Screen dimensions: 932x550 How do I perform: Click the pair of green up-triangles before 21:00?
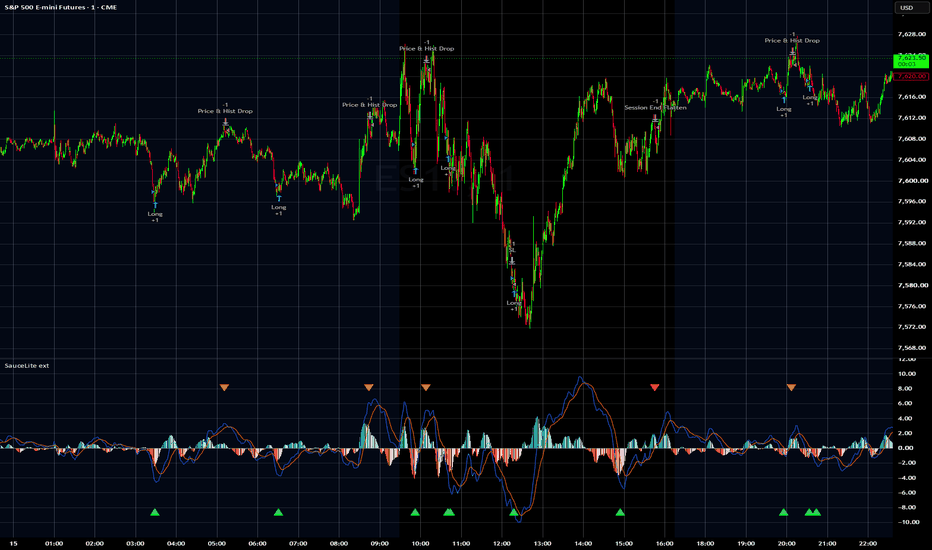click(813, 512)
